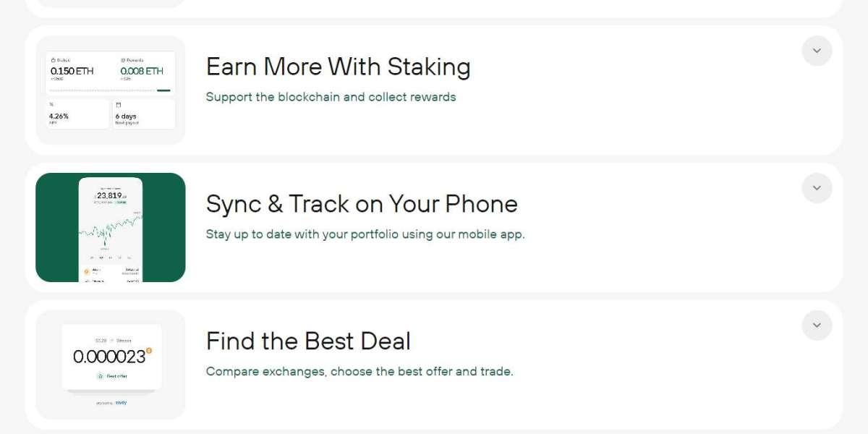Expand the Sync & Track on Your Phone chevron
Image resolution: width=868 pixels, height=434 pixels.
[x=817, y=188]
